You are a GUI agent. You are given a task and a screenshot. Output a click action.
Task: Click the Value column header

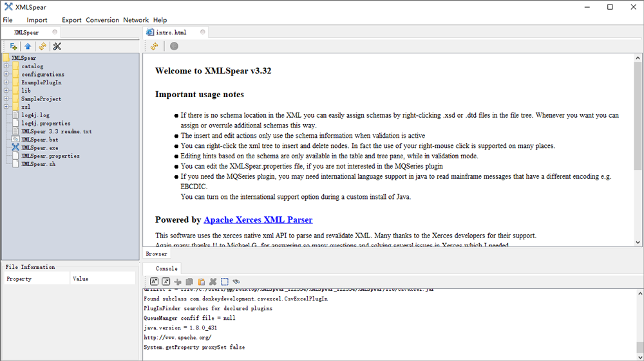[102, 279]
